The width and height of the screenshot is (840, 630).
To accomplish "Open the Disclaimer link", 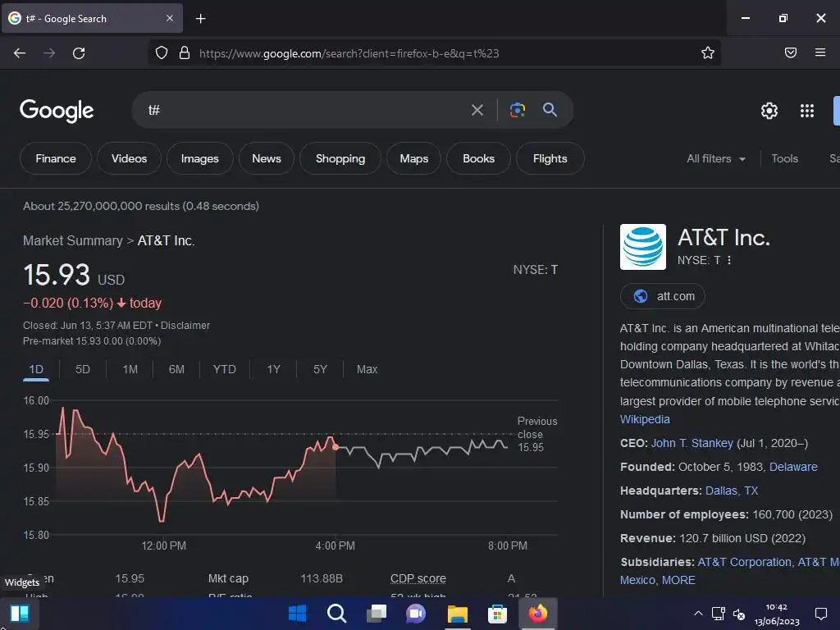I will [185, 326].
